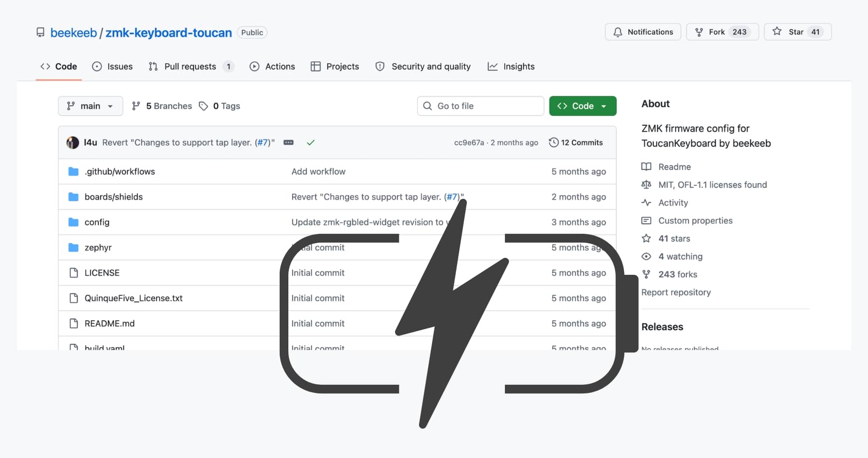Open the 0 Tags link
Screen dimensions: 868x458
[219, 106]
